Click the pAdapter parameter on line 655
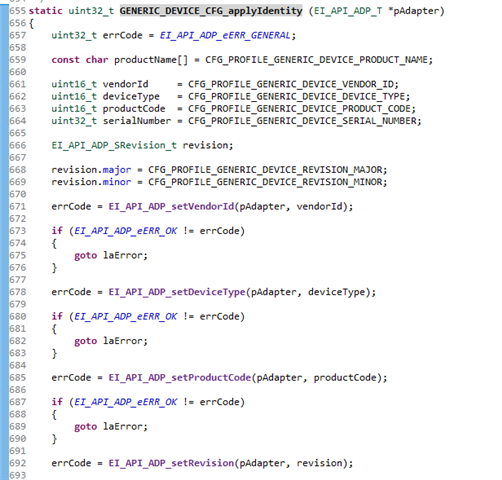The width and height of the screenshot is (502, 480). (x=416, y=11)
